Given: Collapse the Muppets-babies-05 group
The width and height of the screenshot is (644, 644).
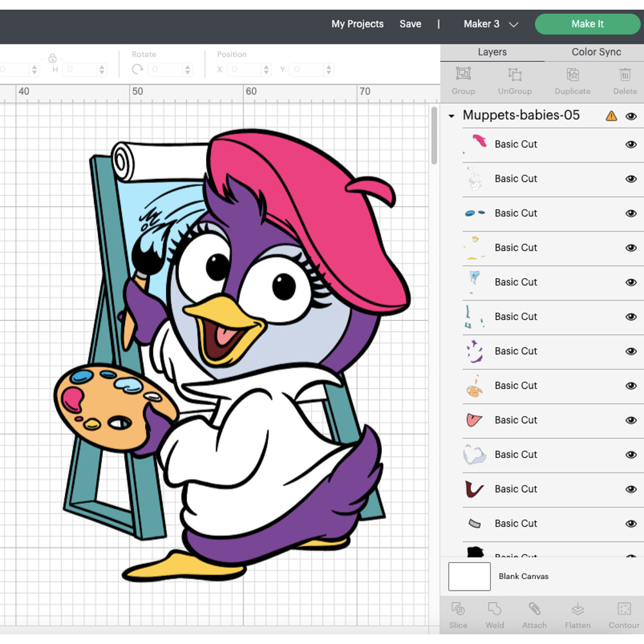Looking at the screenshot, I should (451, 116).
